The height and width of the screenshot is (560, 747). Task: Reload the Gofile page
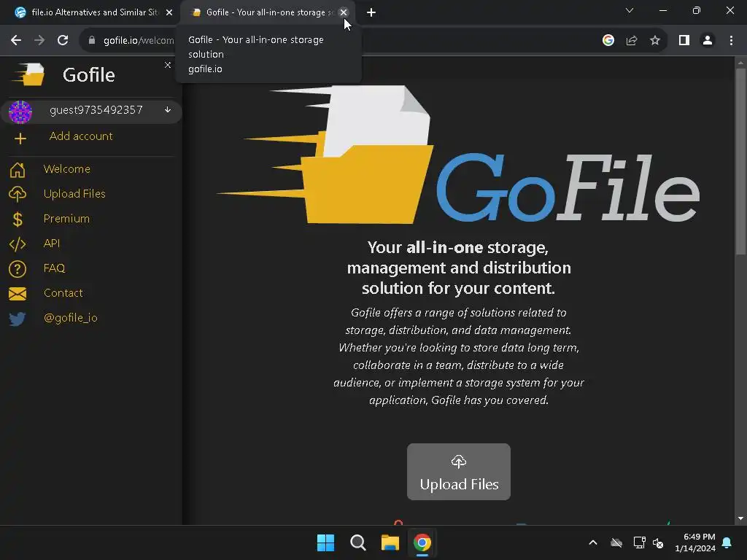pos(63,41)
